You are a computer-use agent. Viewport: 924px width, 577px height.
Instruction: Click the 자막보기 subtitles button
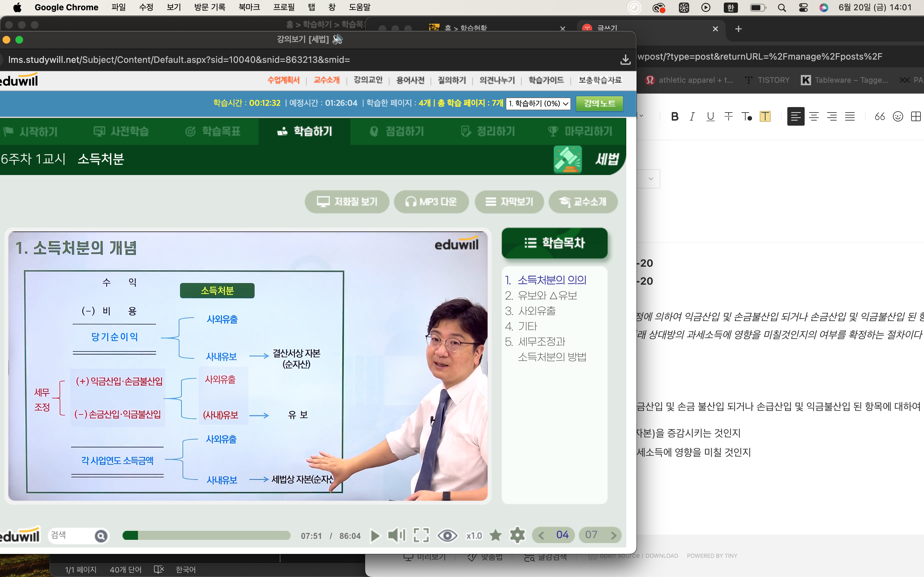[509, 202]
